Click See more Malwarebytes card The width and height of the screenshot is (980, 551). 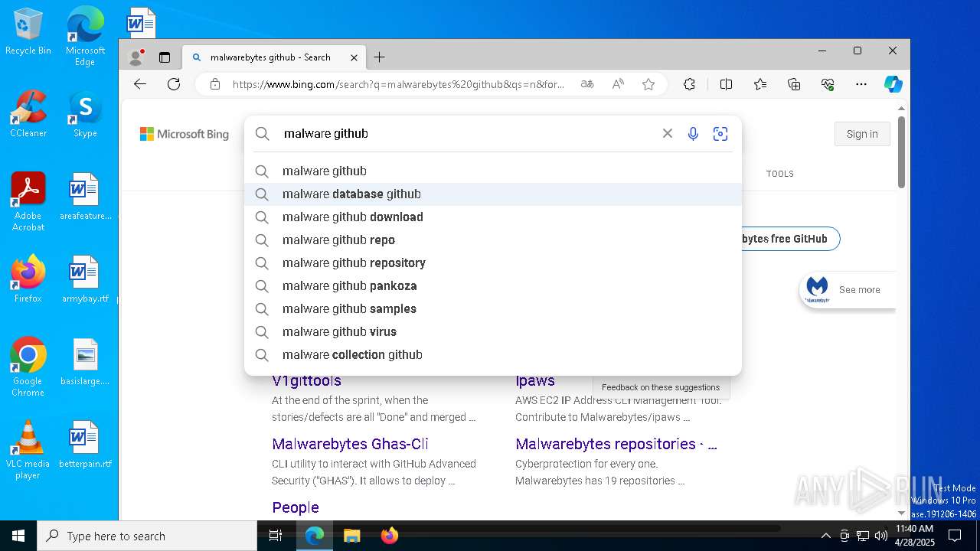pyautogui.click(x=847, y=290)
